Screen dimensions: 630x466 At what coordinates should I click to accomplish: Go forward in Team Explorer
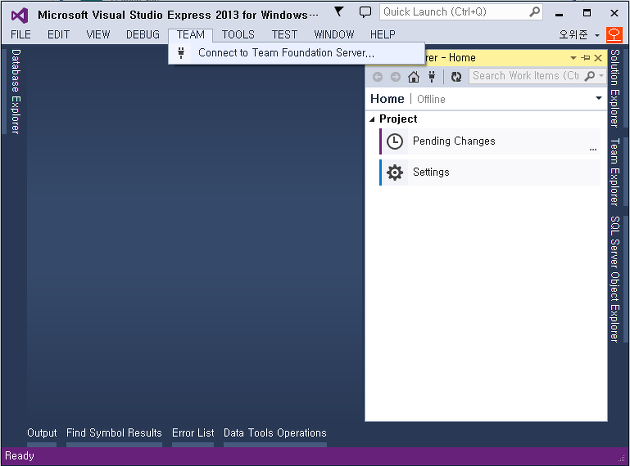(x=395, y=76)
